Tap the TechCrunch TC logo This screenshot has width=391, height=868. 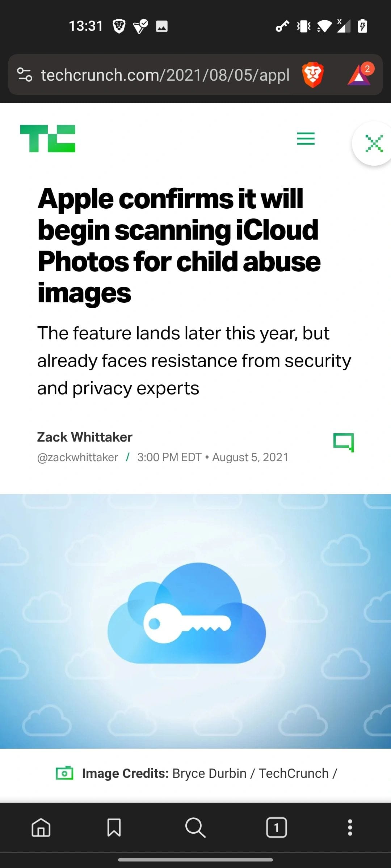tap(48, 139)
